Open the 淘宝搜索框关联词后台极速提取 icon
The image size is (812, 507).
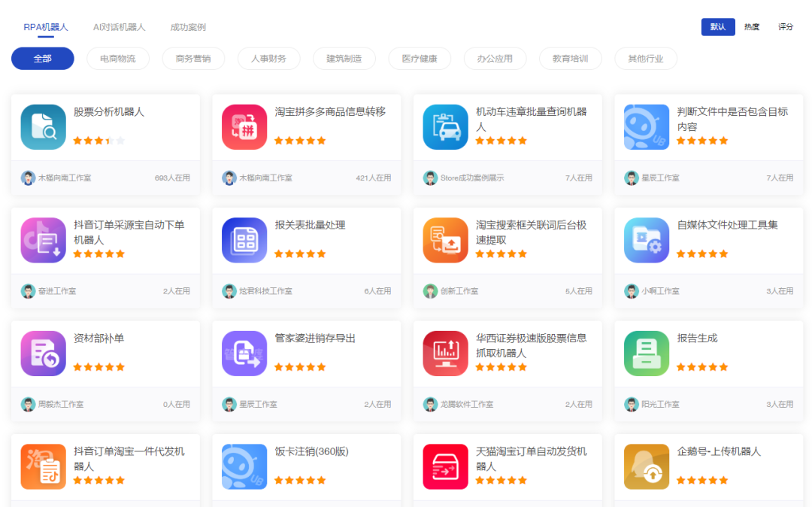coord(445,240)
